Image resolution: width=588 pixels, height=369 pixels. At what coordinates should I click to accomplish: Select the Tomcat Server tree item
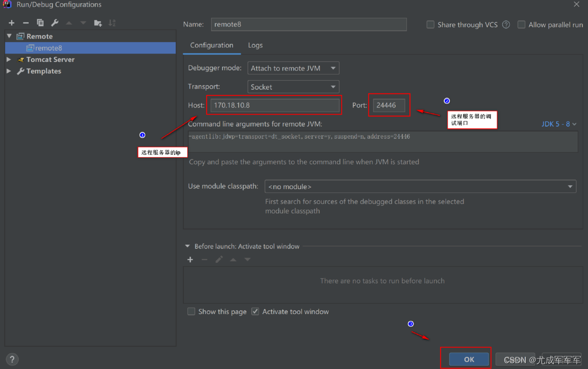(50, 59)
